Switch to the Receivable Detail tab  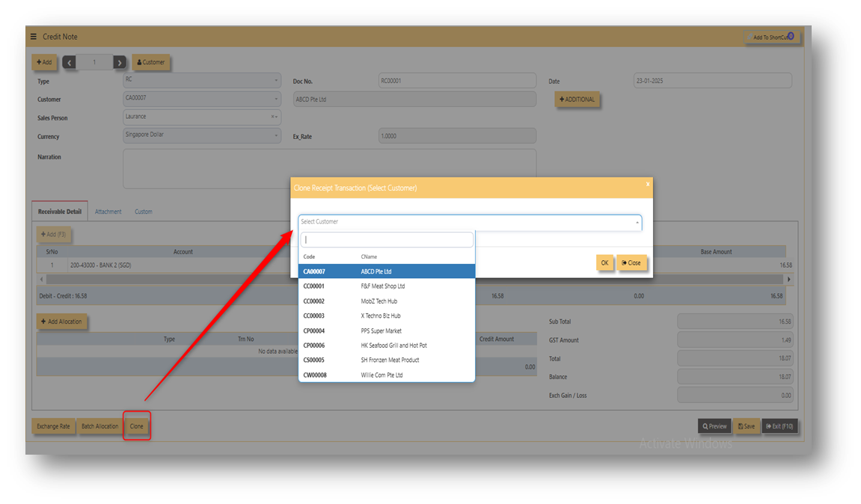pos(59,212)
